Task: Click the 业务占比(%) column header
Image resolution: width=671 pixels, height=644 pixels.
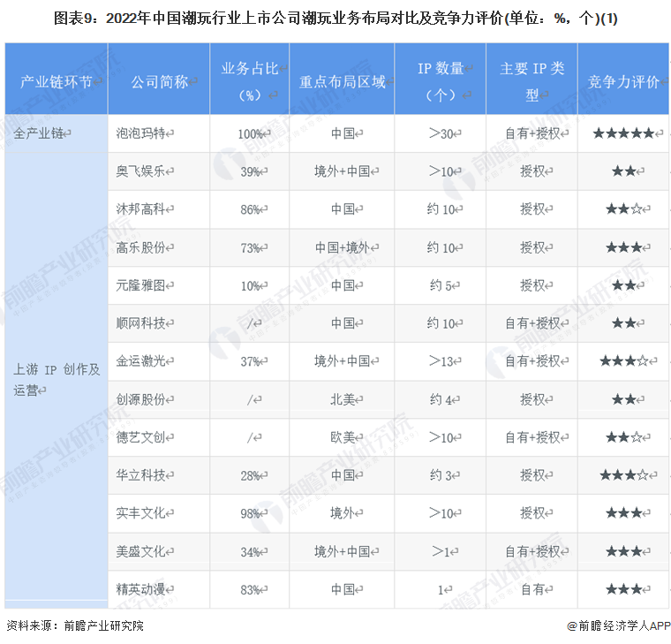Action: point(250,79)
